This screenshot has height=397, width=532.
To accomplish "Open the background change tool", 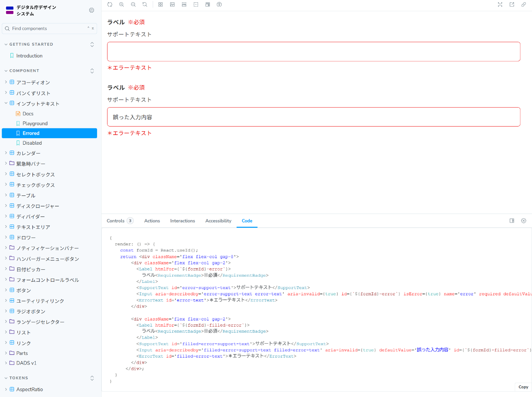I will [x=172, y=5].
